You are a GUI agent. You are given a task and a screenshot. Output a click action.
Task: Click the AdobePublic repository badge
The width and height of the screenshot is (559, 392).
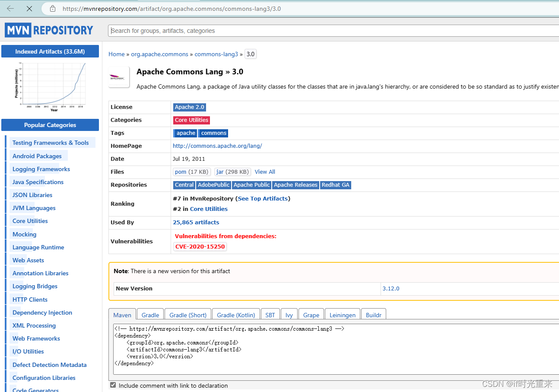pyautogui.click(x=213, y=185)
